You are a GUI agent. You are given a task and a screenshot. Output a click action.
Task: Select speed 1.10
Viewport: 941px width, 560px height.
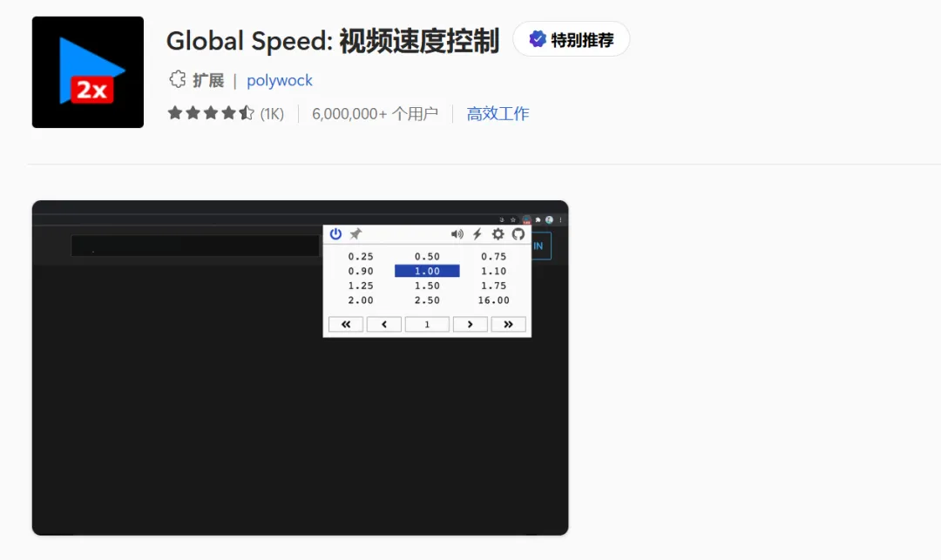click(x=493, y=271)
